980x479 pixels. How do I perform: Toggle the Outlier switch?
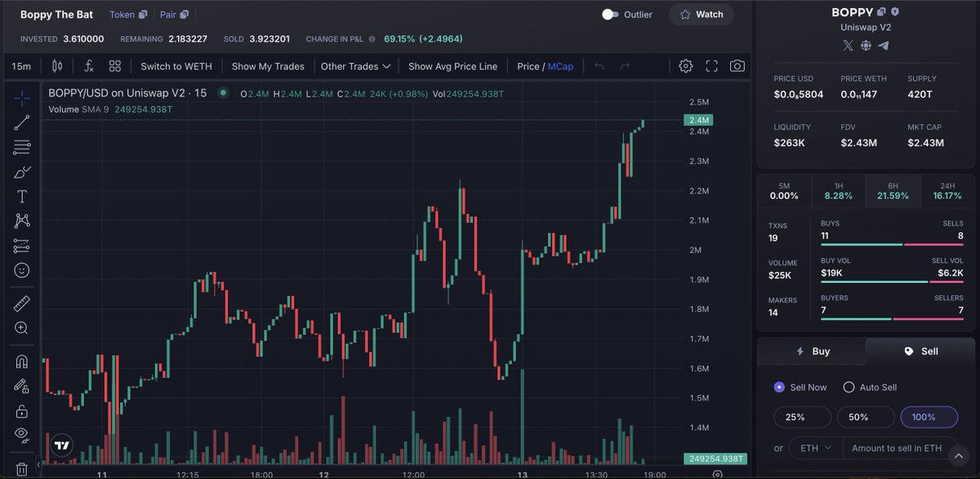tap(610, 15)
